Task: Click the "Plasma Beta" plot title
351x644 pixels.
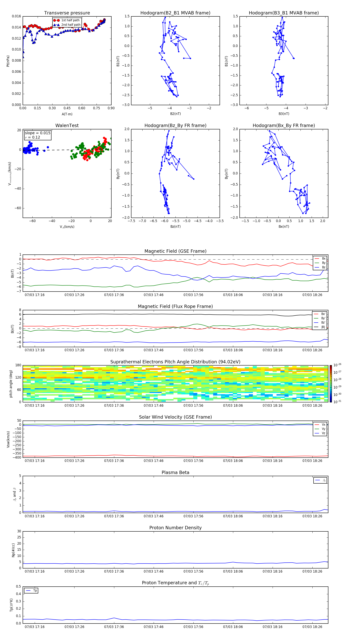Action: 175,472
